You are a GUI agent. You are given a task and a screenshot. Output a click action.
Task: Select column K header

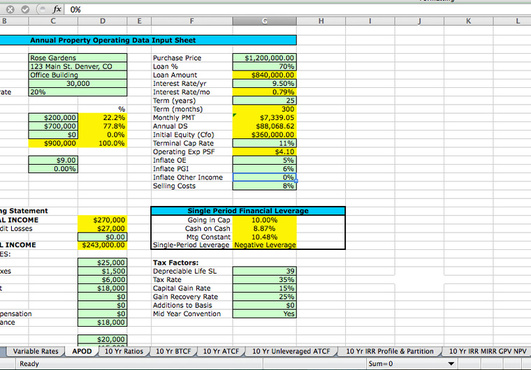469,21
